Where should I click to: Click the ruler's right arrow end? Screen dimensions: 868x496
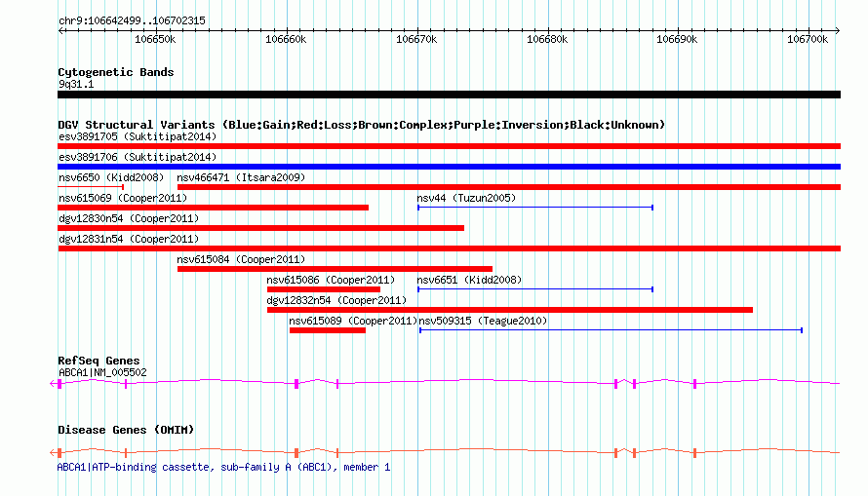click(837, 30)
